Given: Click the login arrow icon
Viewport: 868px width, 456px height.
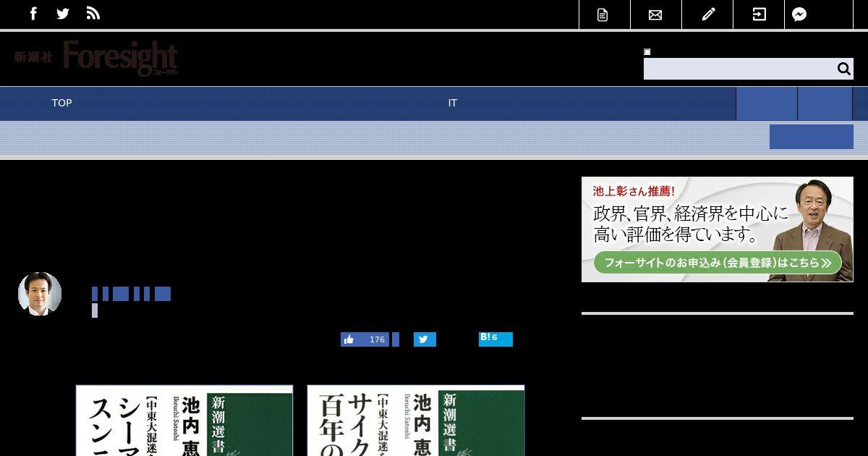Looking at the screenshot, I should coord(759,14).
